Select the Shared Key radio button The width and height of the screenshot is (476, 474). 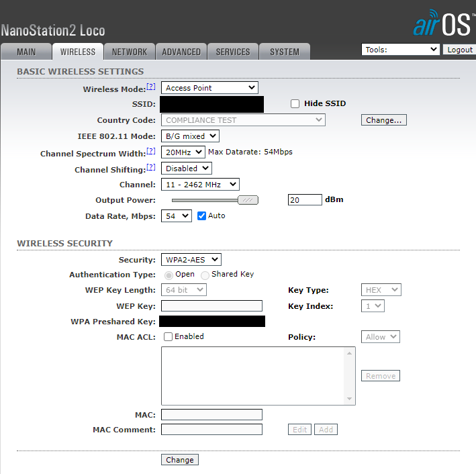[x=205, y=275]
